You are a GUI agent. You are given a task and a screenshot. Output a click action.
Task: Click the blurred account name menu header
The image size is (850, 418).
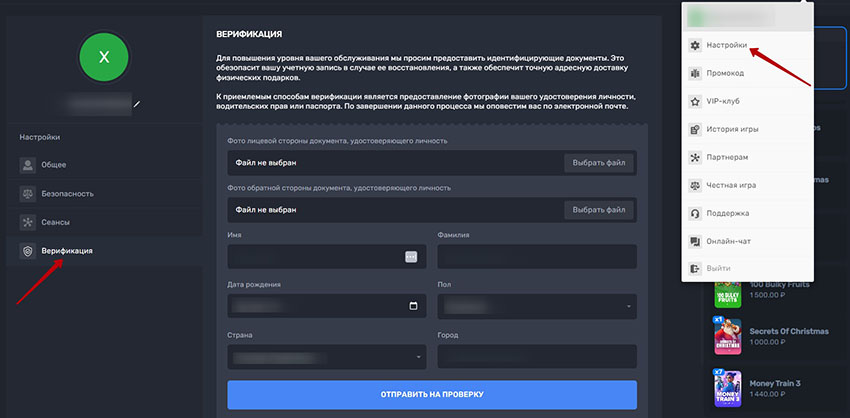pos(748,17)
